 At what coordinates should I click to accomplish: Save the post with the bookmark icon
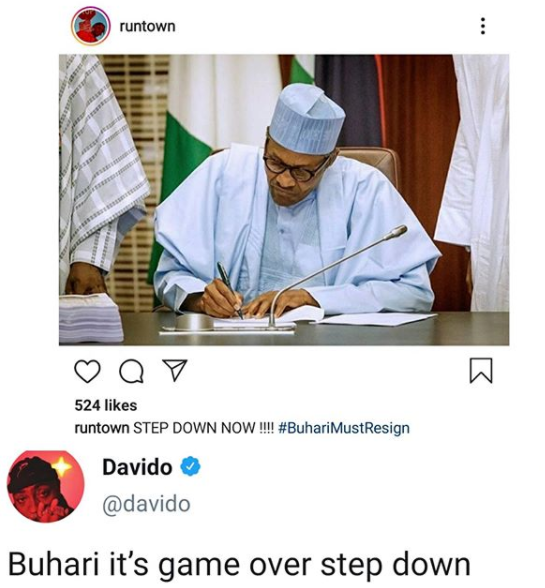[x=481, y=370]
